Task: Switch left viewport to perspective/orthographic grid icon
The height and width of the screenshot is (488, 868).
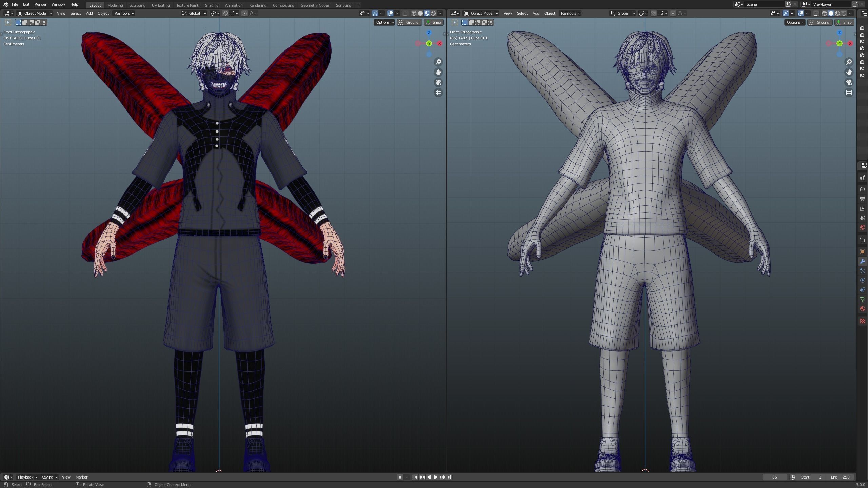Action: pos(438,93)
